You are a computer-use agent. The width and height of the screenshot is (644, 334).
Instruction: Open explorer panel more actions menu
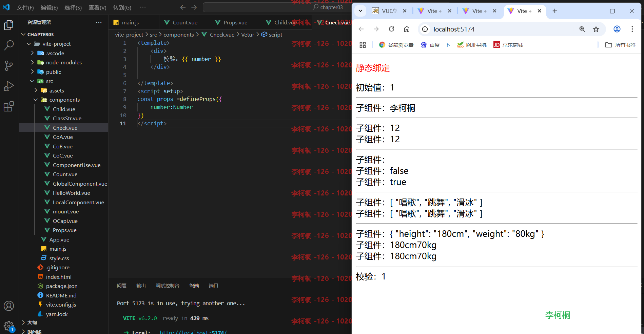tap(99, 22)
